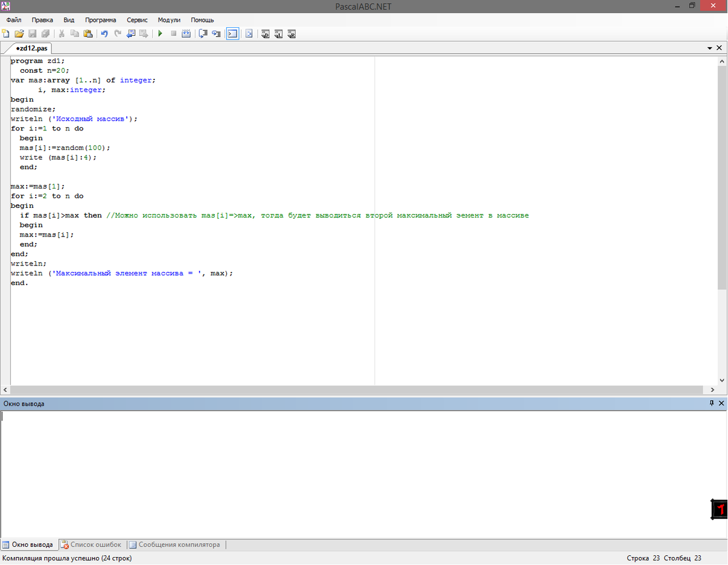Open the document tab list dropdown arrow

point(710,48)
